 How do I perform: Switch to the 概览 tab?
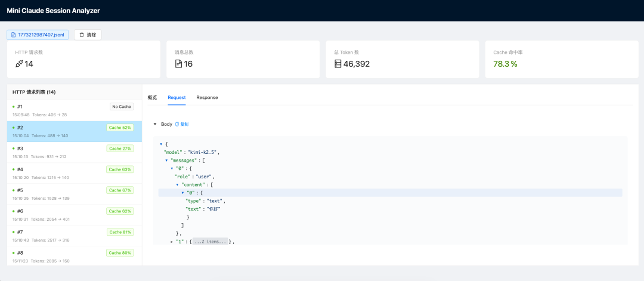point(152,97)
